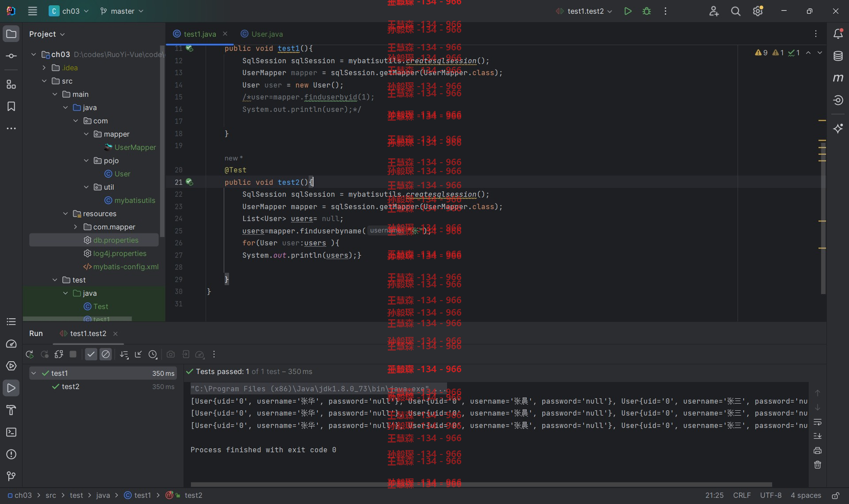Open the Structure tool window

[x=11, y=84]
